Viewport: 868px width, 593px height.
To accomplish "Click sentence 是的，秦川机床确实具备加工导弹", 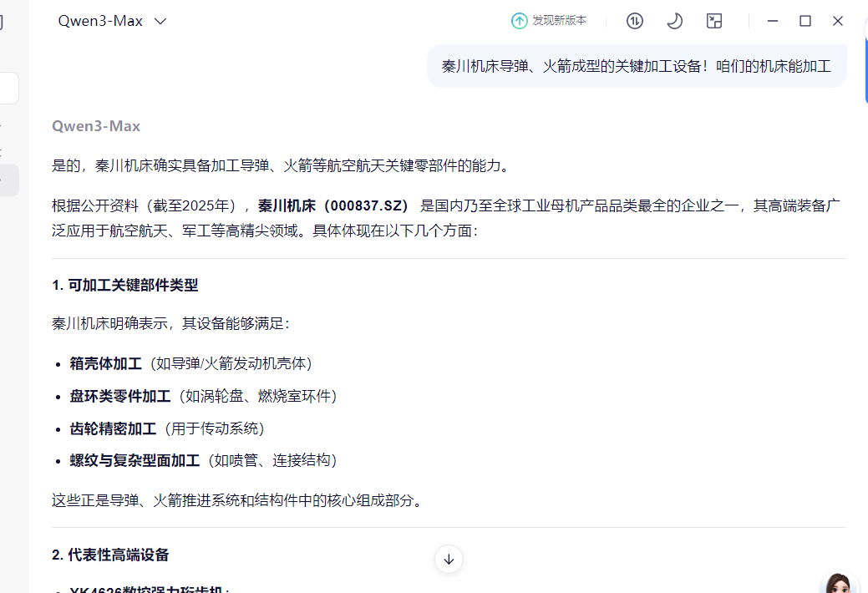I will (282, 165).
